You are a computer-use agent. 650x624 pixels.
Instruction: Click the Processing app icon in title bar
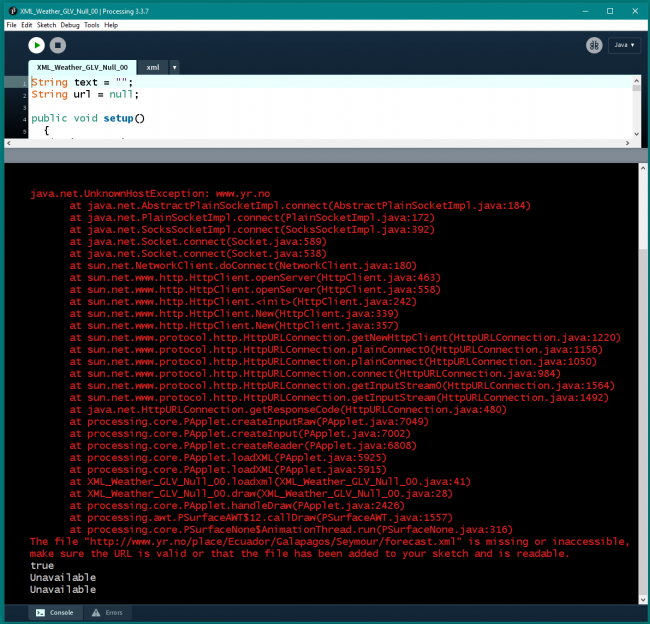13,11
